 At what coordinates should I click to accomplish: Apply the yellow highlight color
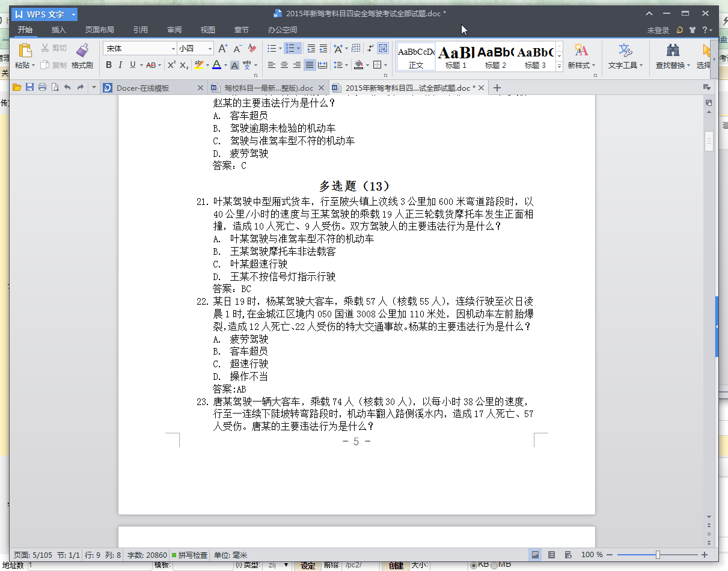pyautogui.click(x=199, y=66)
